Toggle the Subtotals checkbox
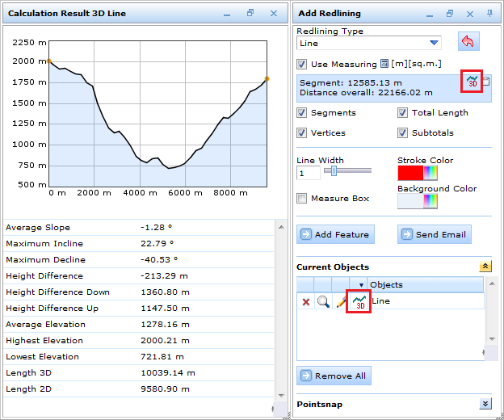Viewport: 504px width, 420px height. coord(402,132)
